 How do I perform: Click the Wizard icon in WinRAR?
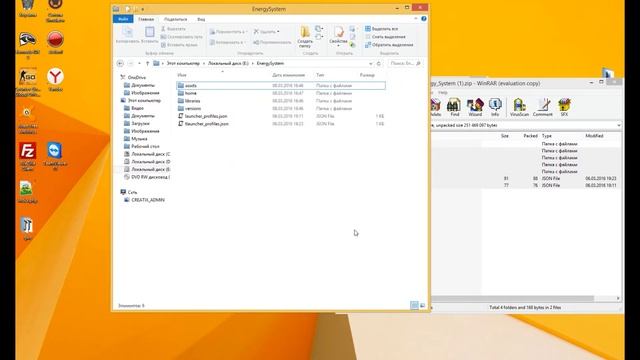coord(475,108)
